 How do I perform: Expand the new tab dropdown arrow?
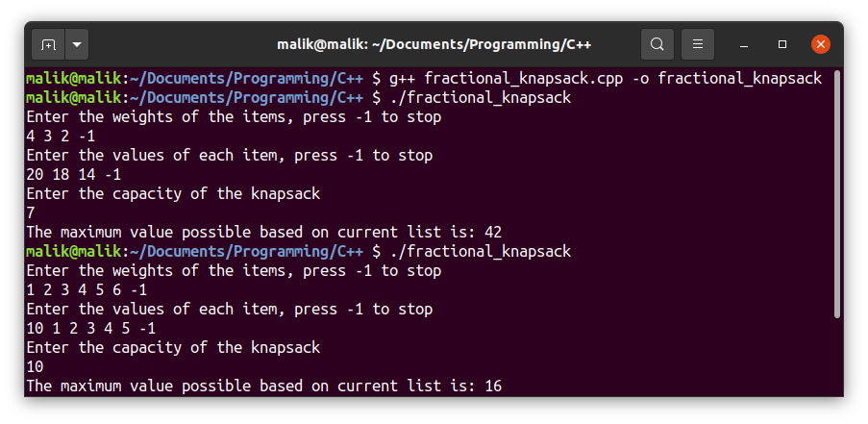point(78,44)
